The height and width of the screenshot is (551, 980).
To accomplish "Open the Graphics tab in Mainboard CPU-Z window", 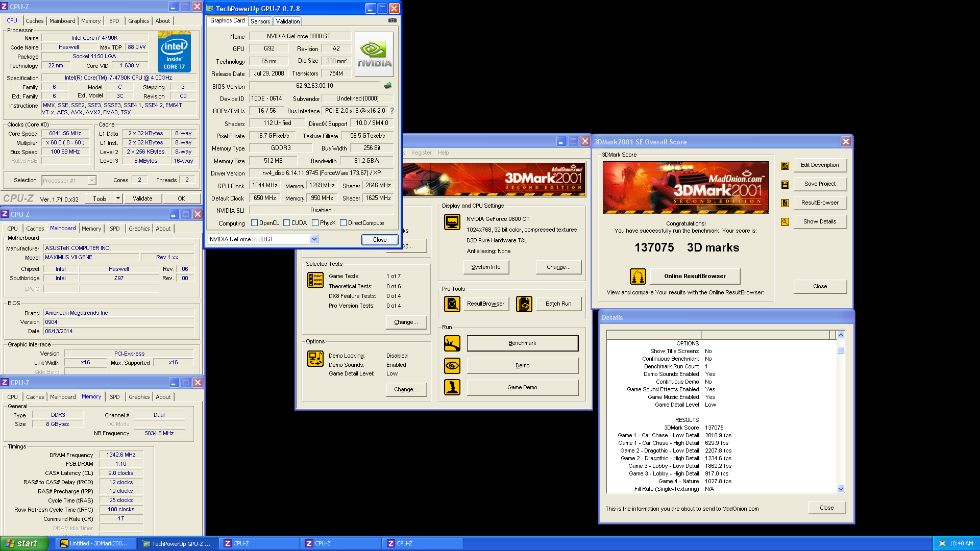I will point(139,229).
